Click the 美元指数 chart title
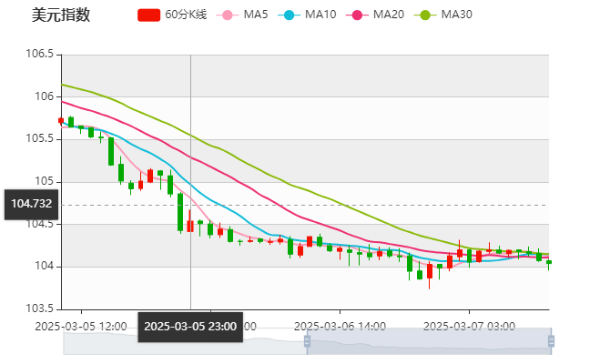Viewport: 610px width, 364px height. [60, 15]
